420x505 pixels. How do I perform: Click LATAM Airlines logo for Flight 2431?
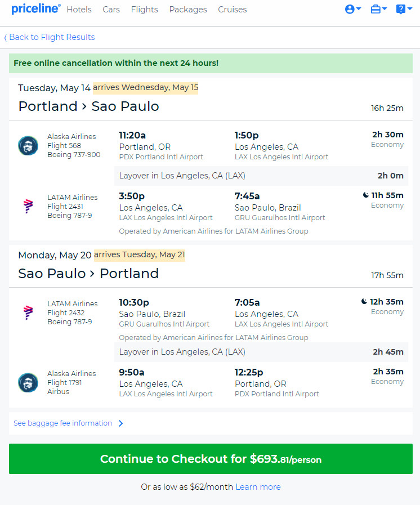[x=28, y=207]
